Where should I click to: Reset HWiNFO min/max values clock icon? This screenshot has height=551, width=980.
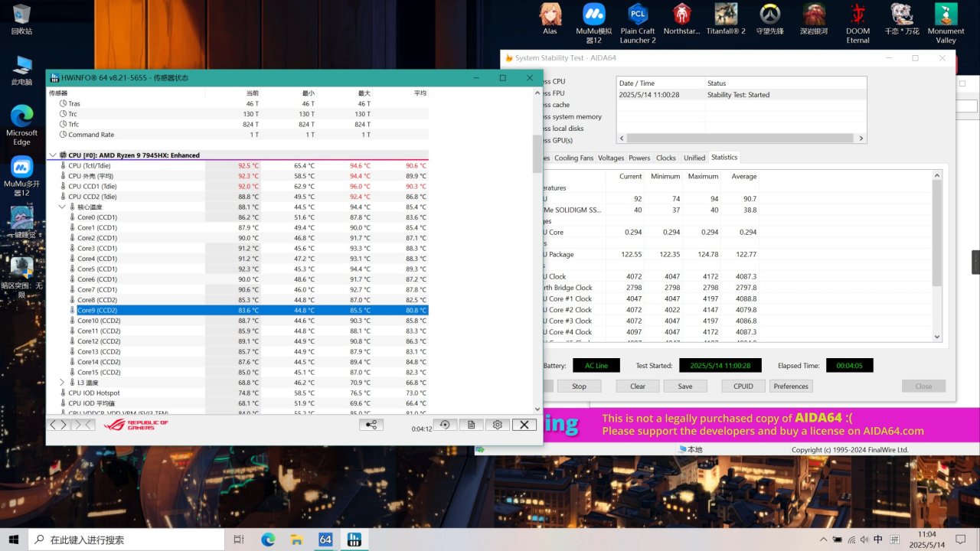pos(445,425)
